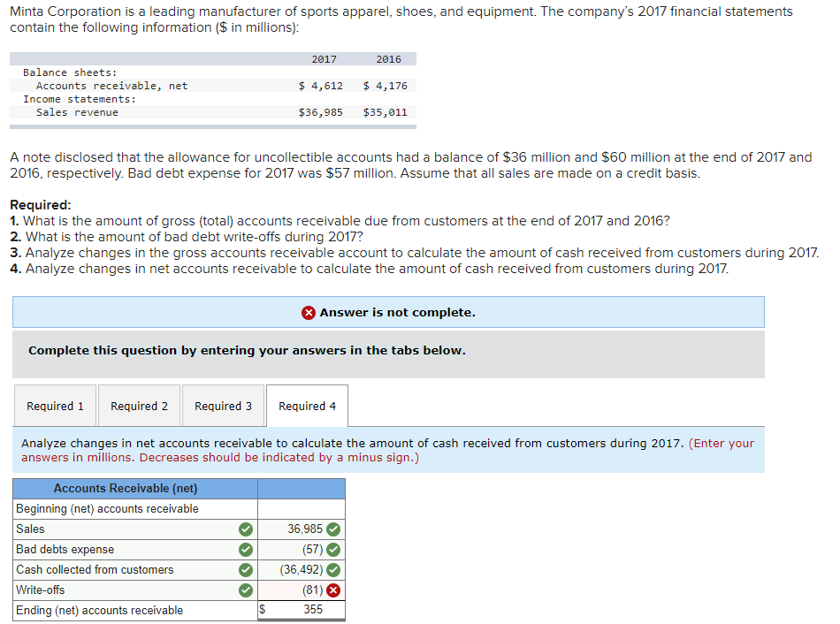Click the Sales revenue row label
Viewport: 840px width, 624px height.
pyautogui.click(x=77, y=112)
